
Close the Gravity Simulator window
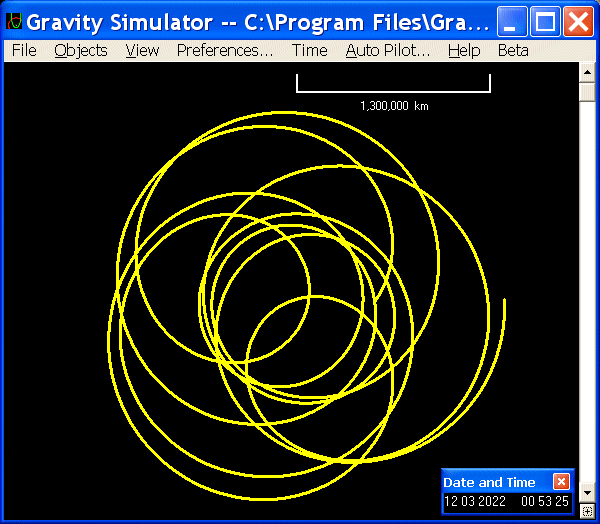coord(578,21)
